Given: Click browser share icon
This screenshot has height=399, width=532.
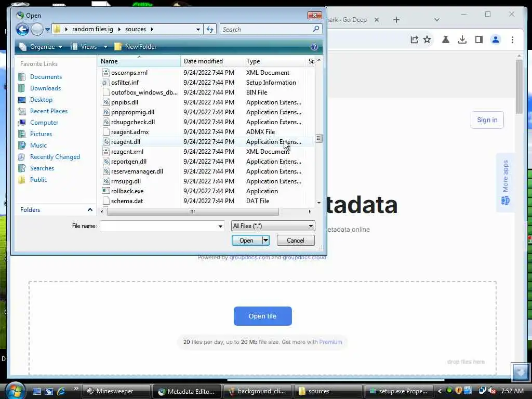Looking at the screenshot, I should coord(414,39).
